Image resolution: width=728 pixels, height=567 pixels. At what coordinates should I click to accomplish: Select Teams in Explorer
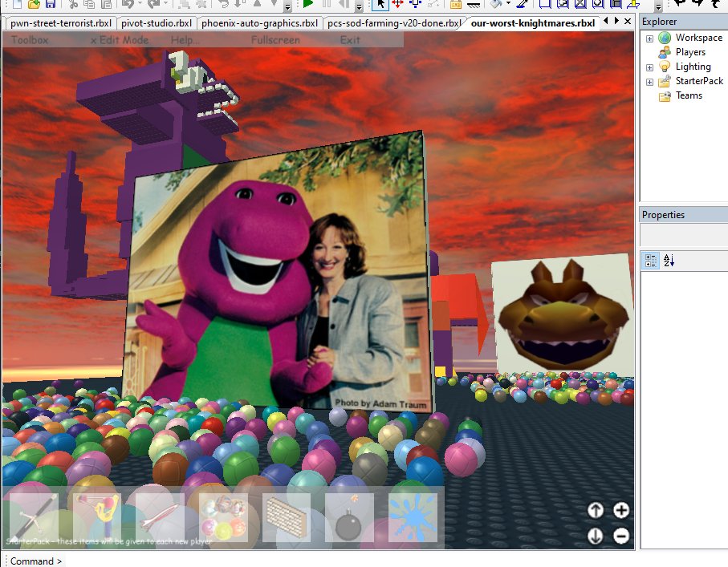pos(689,95)
